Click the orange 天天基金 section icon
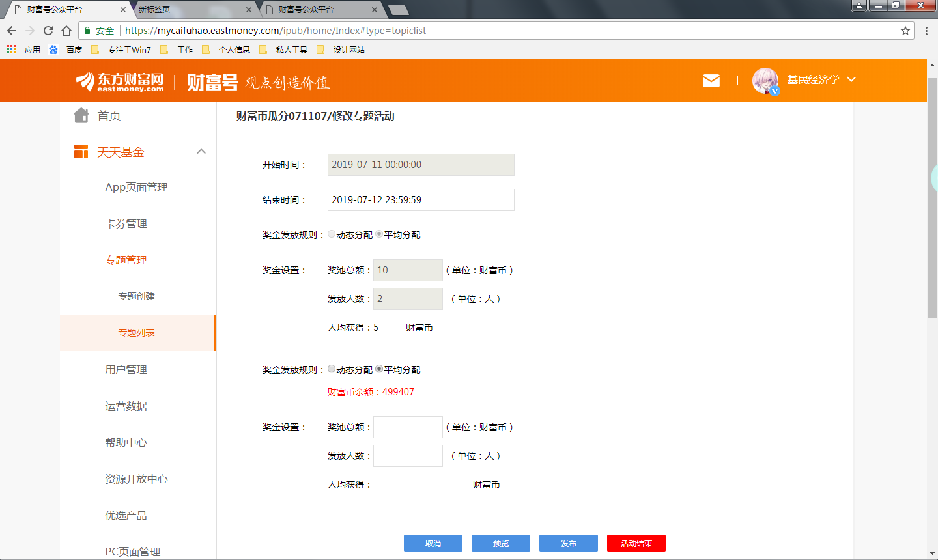 coord(81,152)
